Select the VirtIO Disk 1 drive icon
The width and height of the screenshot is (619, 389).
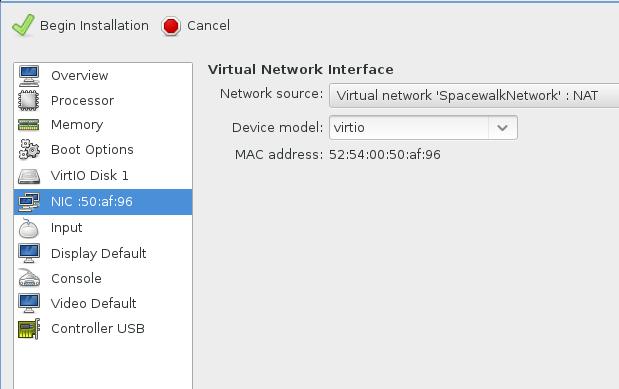click(29, 176)
